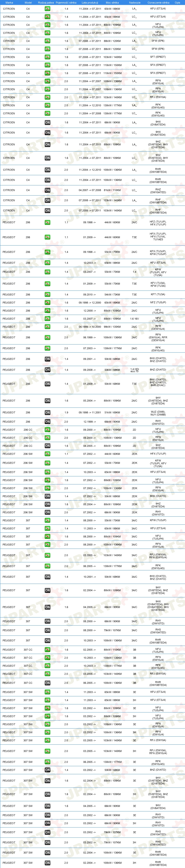Click the 1.9 engine capacity cell
This screenshot has width=185, height=868.
(x=66, y=413)
